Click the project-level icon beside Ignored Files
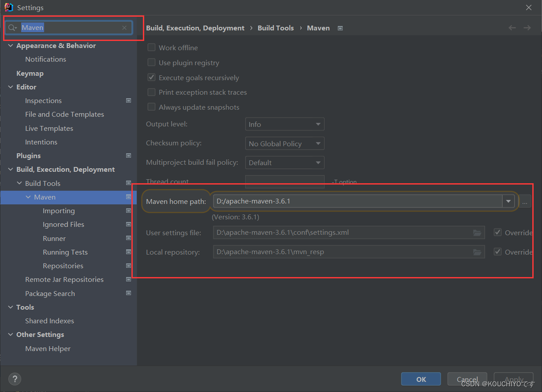Screen dimensions: 542x392 click(x=128, y=224)
